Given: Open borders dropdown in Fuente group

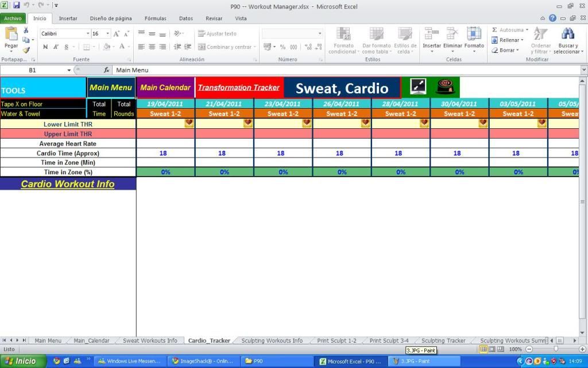Looking at the screenshot, I should [x=94, y=47].
